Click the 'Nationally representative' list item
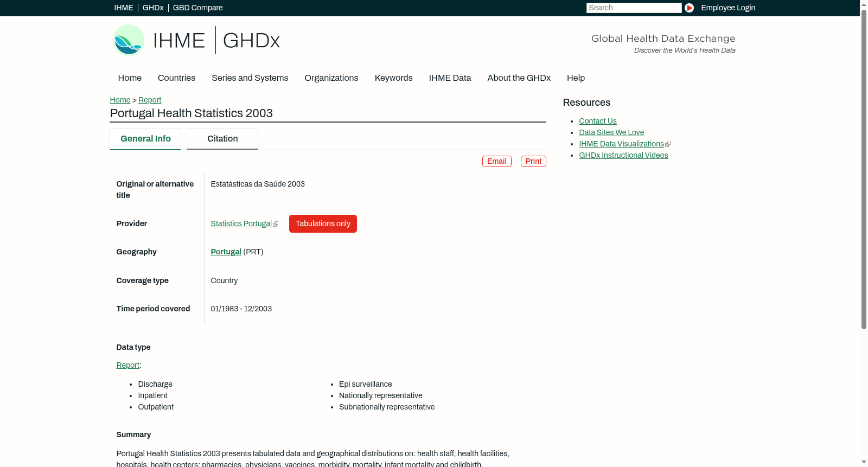868x467 pixels. pyautogui.click(x=380, y=395)
